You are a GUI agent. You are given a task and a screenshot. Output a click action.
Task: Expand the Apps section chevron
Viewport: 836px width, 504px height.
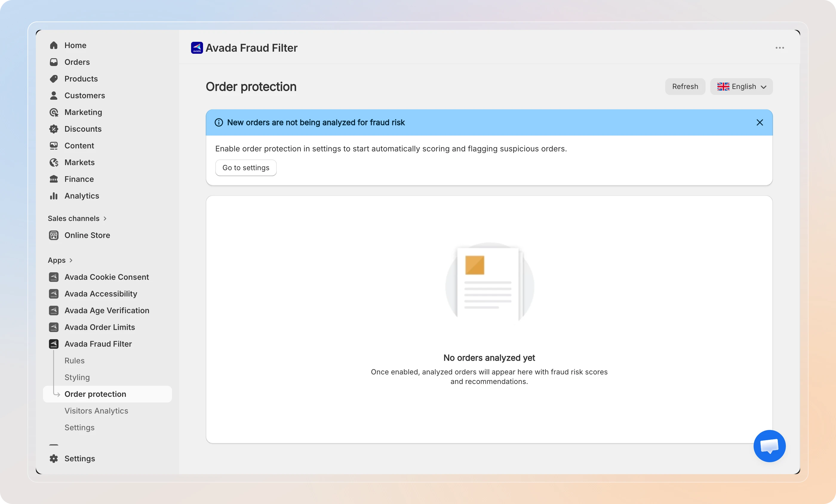71,260
